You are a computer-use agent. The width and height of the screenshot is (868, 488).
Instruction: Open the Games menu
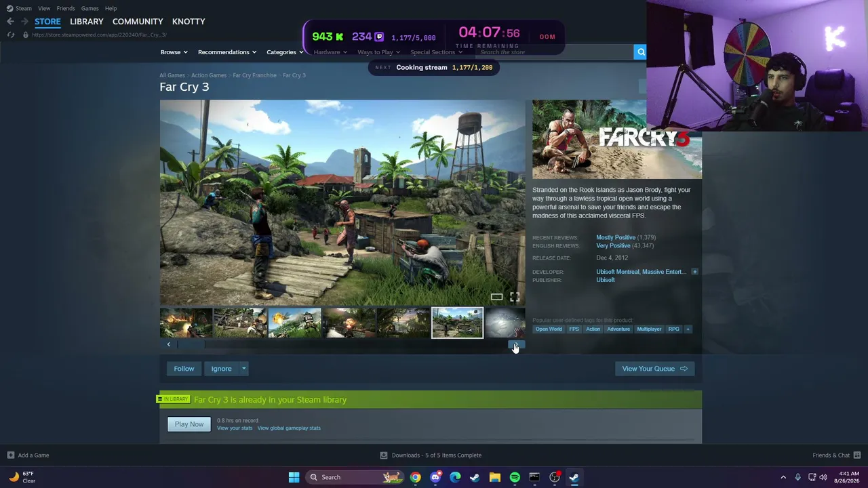(x=90, y=8)
